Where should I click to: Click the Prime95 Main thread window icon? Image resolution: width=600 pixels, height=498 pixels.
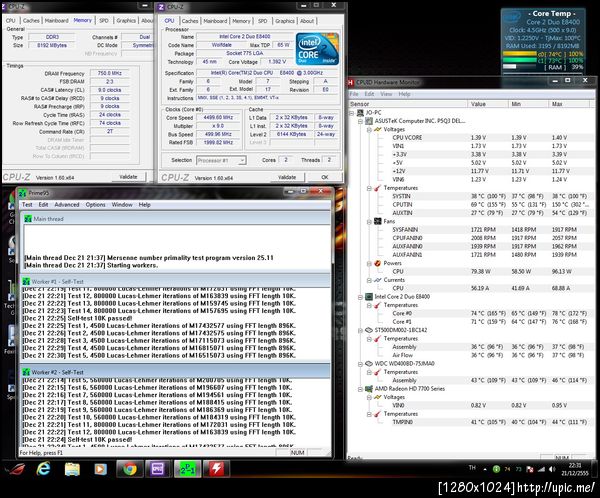click(x=28, y=219)
